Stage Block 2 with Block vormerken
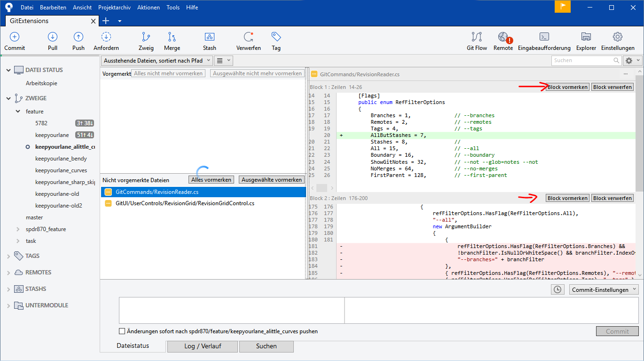 coord(567,198)
